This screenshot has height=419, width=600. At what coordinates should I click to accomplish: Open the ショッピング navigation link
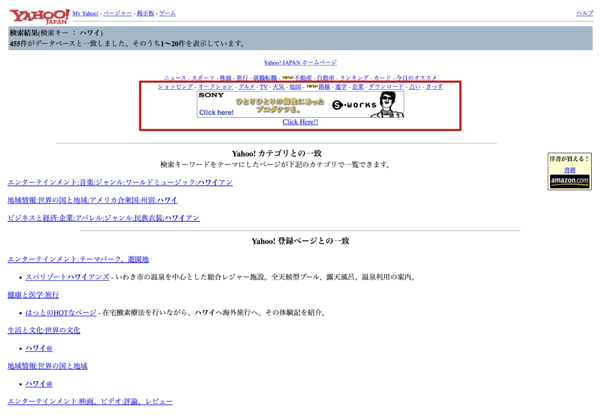[x=176, y=87]
